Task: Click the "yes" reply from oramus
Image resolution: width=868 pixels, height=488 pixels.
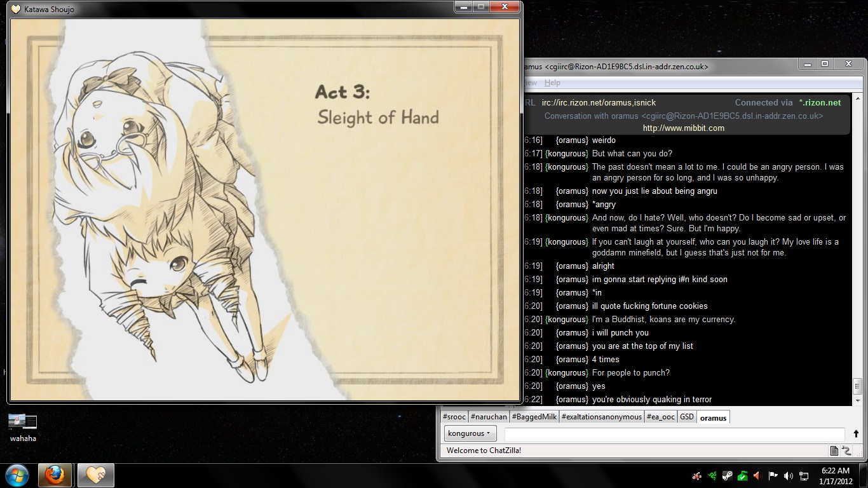Action: 599,386
